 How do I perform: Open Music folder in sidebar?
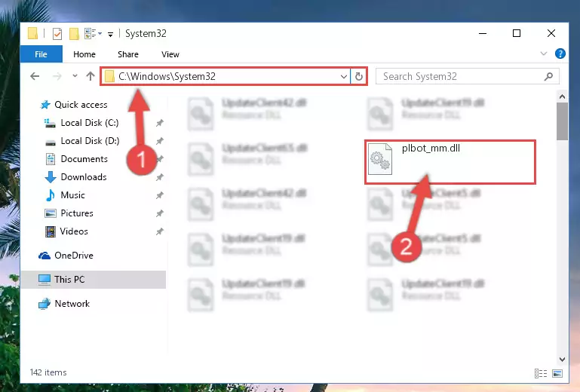coord(72,195)
